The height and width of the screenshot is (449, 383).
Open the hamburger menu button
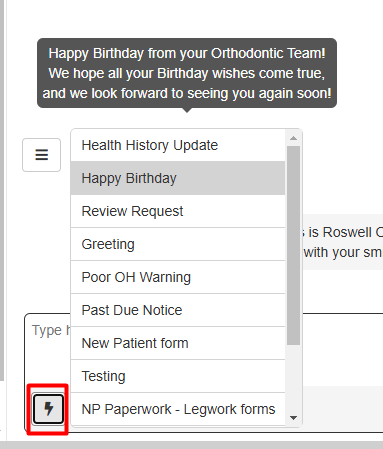(x=41, y=155)
